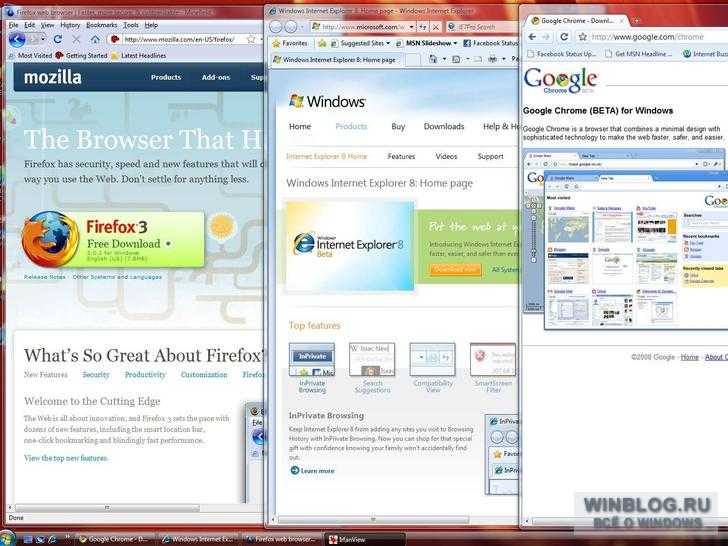Open the IE address bar dropdown arrow
728x546 pixels.
click(411, 27)
